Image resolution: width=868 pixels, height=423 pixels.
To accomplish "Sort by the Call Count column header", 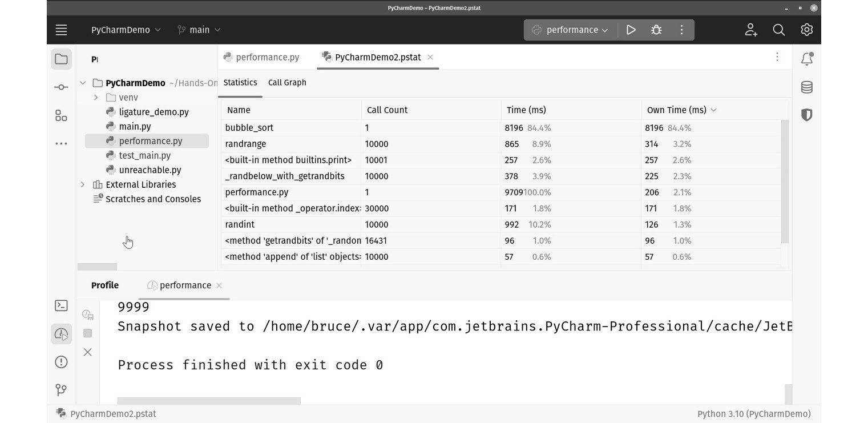I will coord(431,110).
